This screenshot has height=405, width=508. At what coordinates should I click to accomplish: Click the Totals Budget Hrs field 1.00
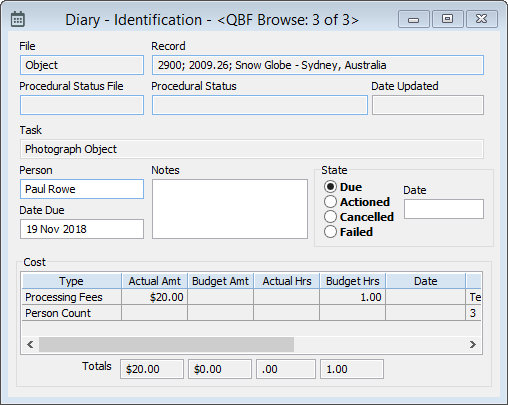pyautogui.click(x=352, y=369)
